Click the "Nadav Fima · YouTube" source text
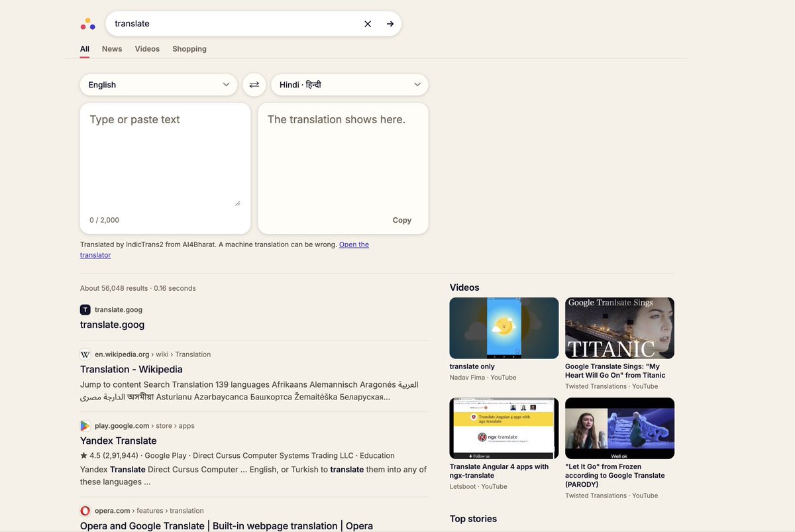 click(483, 378)
